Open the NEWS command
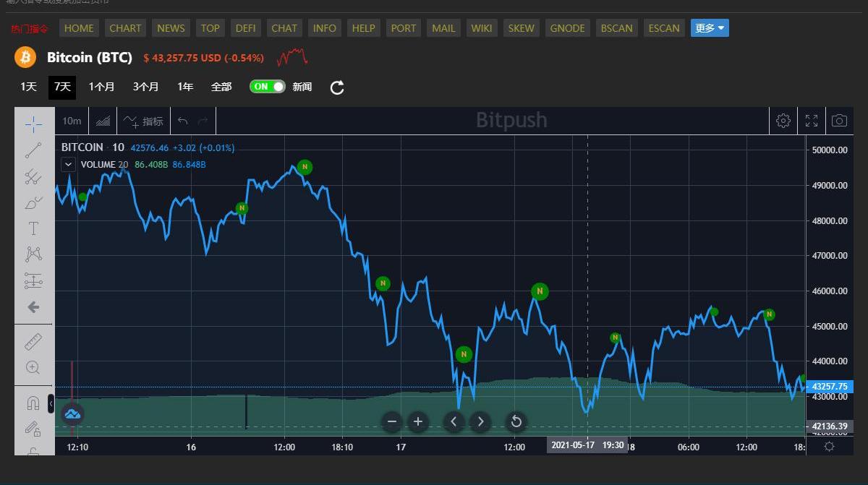The height and width of the screenshot is (485, 868). 171,28
